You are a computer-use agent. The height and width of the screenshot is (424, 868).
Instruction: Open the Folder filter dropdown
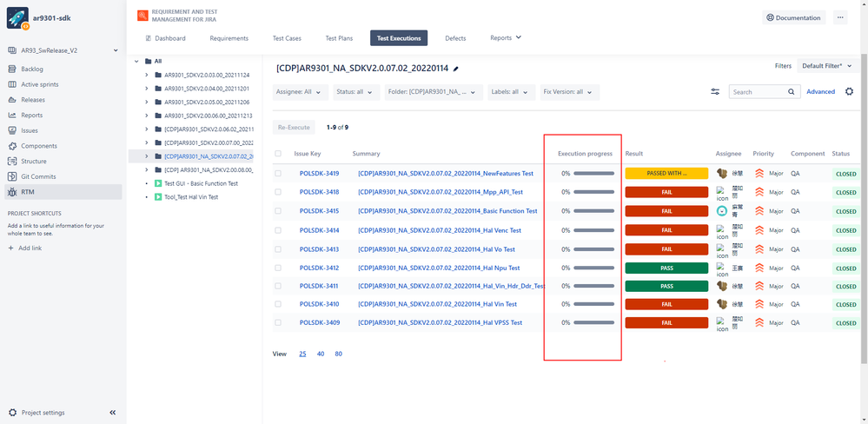click(434, 92)
